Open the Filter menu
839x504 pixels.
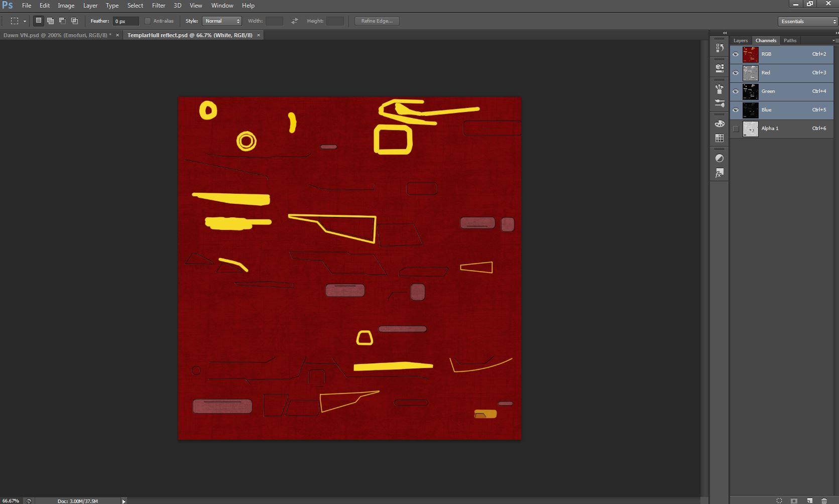pos(159,6)
